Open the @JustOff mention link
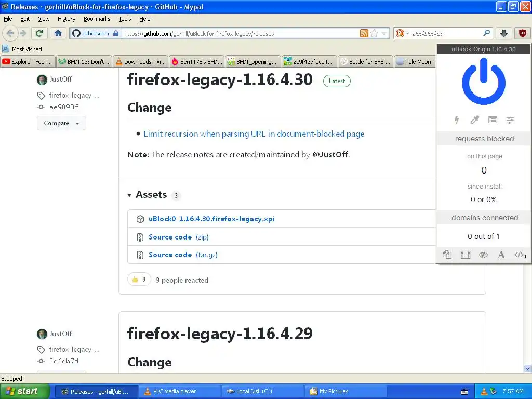This screenshot has height=399, width=532. [x=330, y=154]
